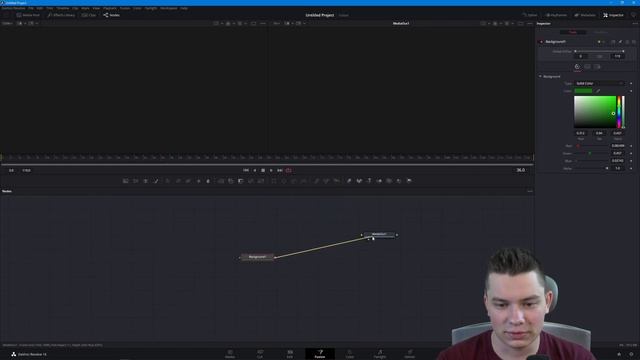Add a Merge node from the toolbar
Screen dimensions: 640x360
221,181
